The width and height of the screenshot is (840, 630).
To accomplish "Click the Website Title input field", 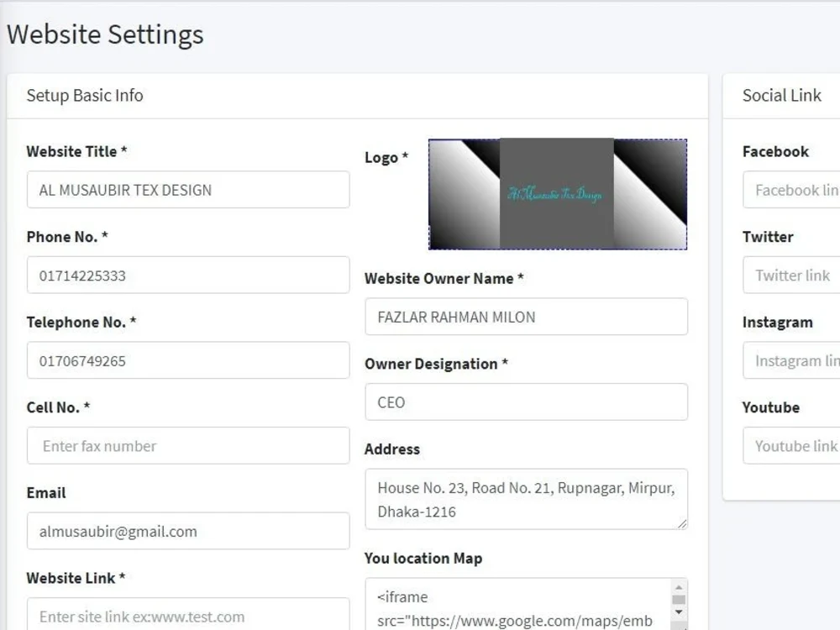I will [188, 190].
